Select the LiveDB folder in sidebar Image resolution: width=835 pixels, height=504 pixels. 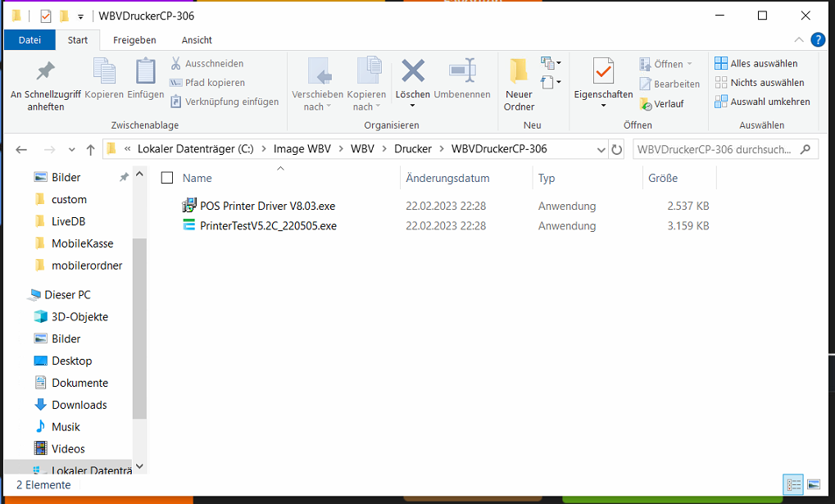click(x=68, y=221)
